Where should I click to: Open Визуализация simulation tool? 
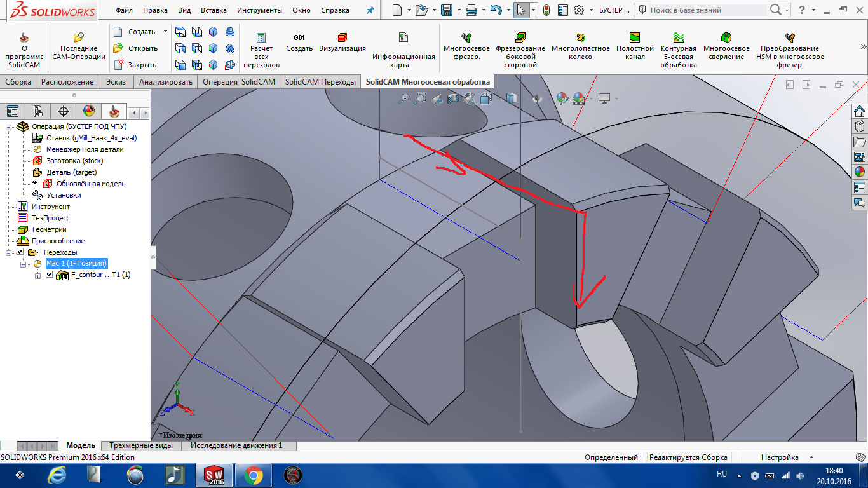[x=342, y=43]
